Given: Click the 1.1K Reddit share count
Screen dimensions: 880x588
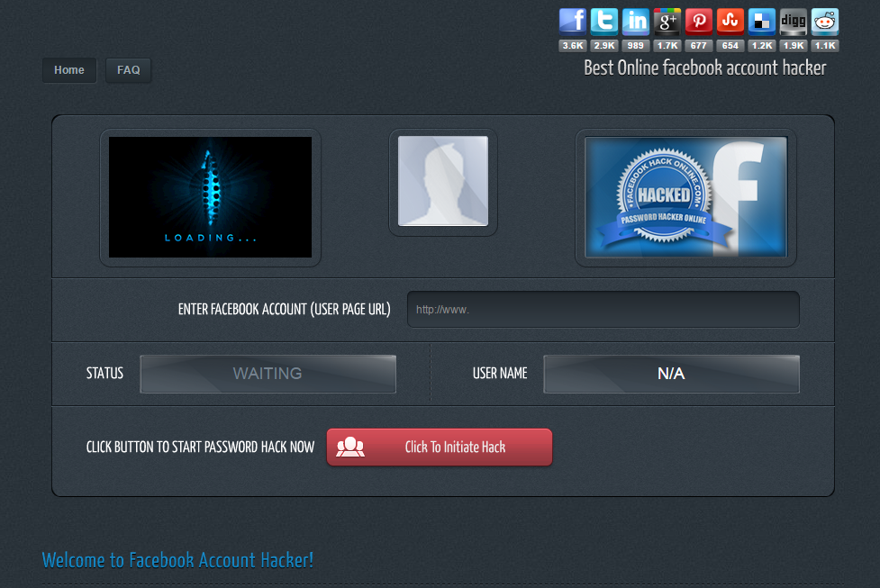Looking at the screenshot, I should pyautogui.click(x=825, y=45).
